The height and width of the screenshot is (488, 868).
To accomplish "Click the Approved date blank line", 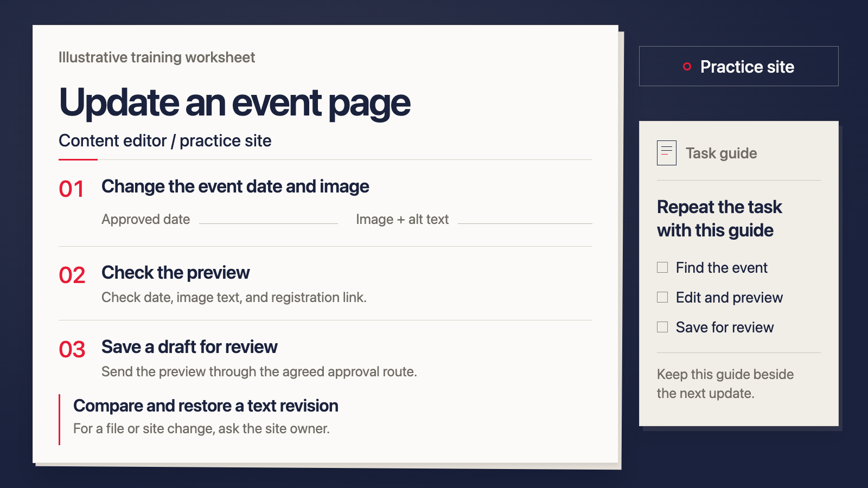I will click(x=269, y=223).
